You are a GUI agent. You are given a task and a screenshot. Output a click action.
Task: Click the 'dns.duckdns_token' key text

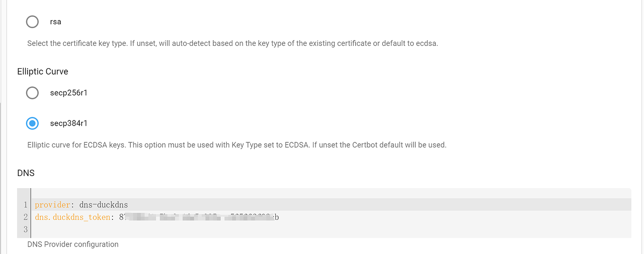click(x=73, y=217)
